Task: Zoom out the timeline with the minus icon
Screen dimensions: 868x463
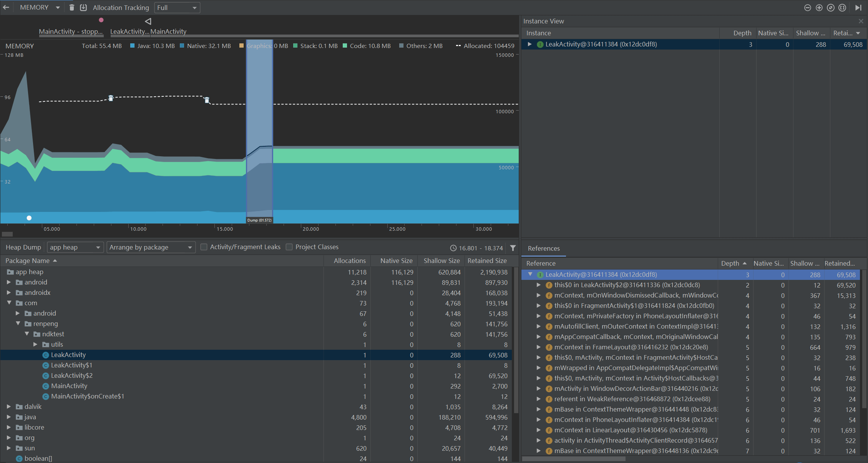Action: pos(808,8)
